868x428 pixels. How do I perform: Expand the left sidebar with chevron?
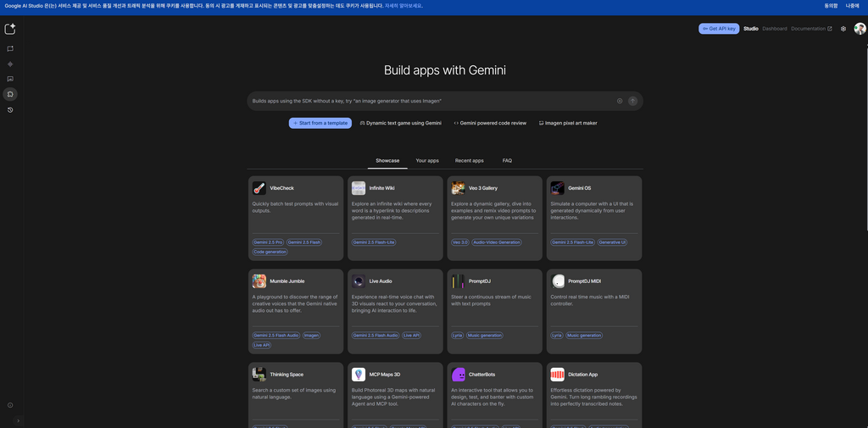[x=18, y=421]
